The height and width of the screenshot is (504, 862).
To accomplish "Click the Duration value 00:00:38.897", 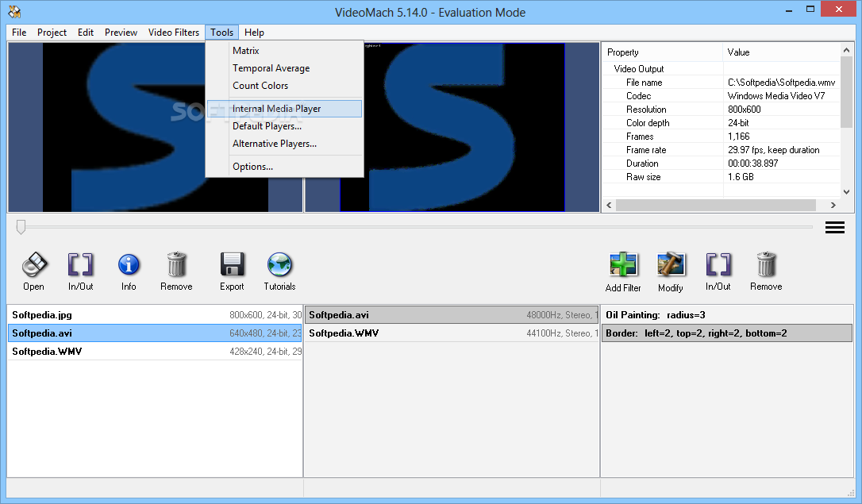I will pyautogui.click(x=752, y=164).
